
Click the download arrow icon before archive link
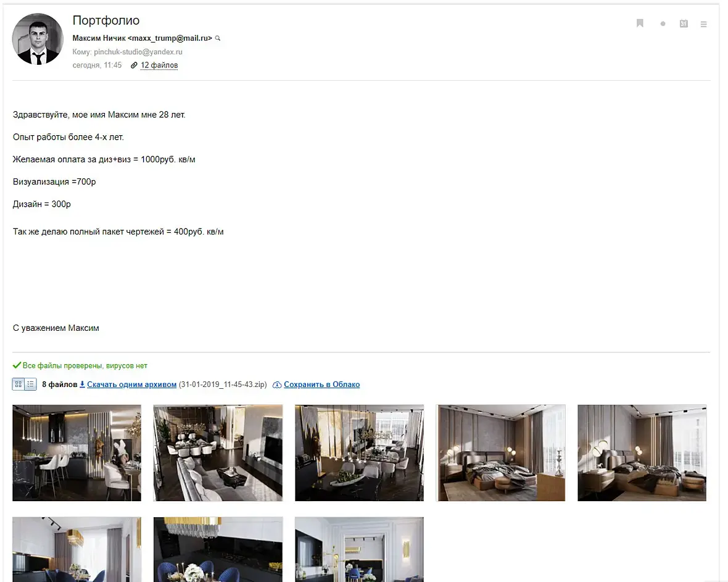[82, 384]
